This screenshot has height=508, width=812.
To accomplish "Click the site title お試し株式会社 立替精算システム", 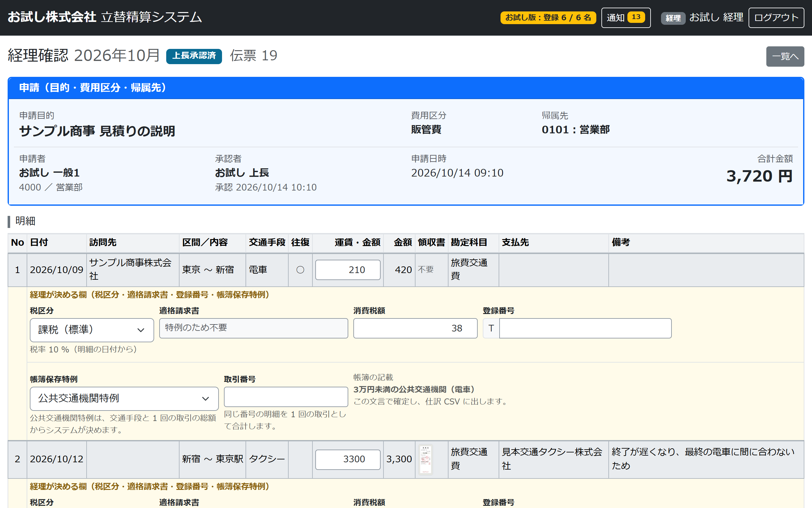I will [x=105, y=17].
